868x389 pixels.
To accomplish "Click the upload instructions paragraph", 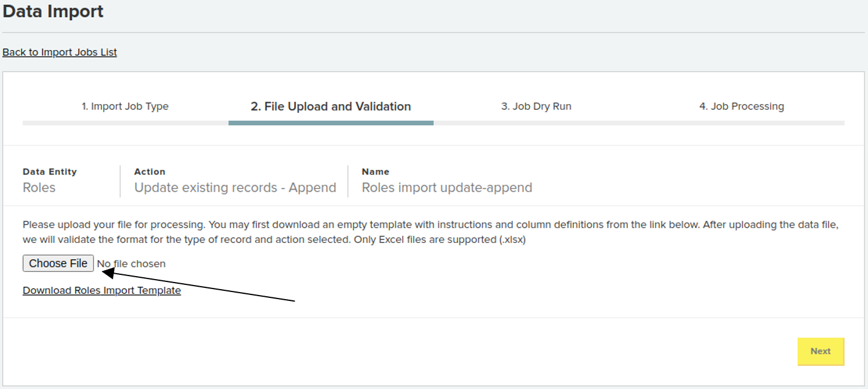I will pyautogui.click(x=431, y=232).
